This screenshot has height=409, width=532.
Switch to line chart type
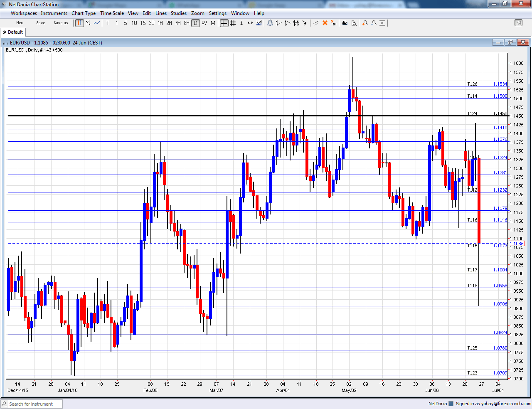click(96, 23)
